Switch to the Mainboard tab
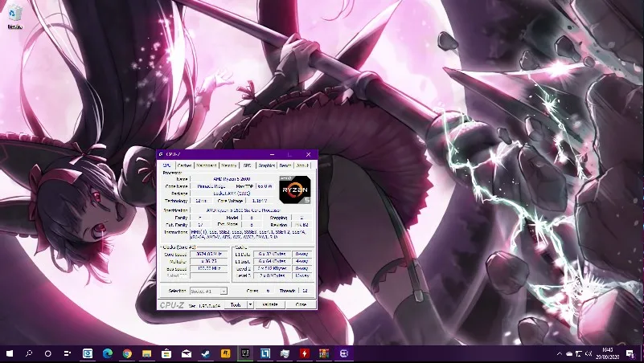Image resolution: width=644 pixels, height=363 pixels. tap(206, 165)
